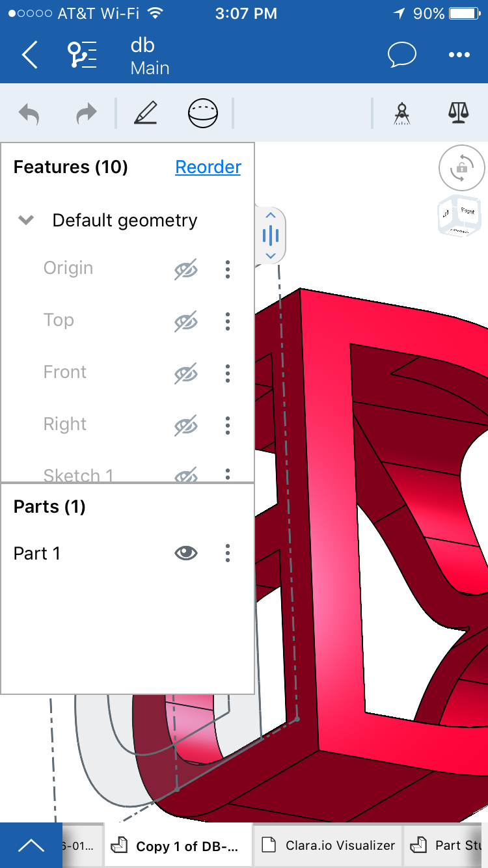Select the measure compass tool
Image resolution: width=488 pixels, height=868 pixels.
(402, 114)
